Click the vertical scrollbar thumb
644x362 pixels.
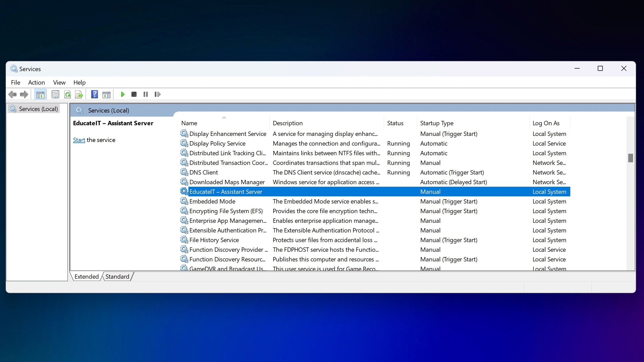pos(631,158)
